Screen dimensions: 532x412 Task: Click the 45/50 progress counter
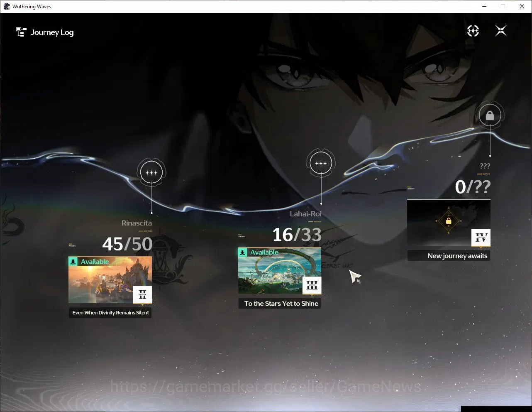pos(127,244)
